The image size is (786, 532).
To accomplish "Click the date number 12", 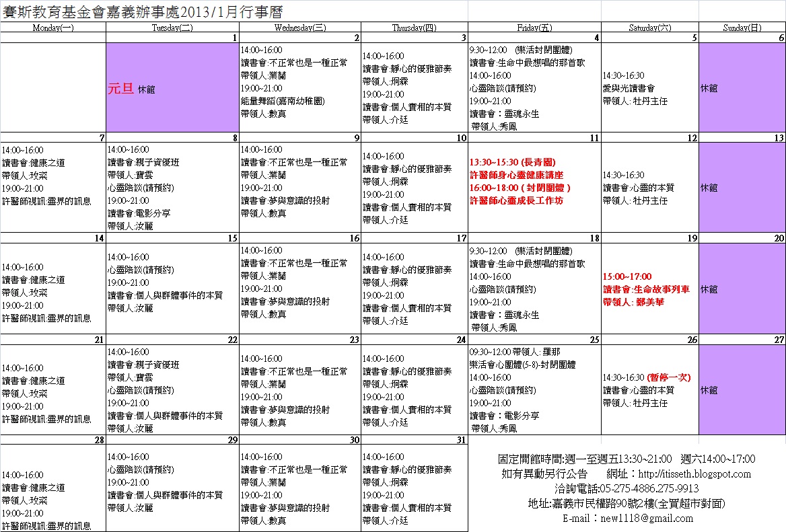I will pyautogui.click(x=692, y=138).
